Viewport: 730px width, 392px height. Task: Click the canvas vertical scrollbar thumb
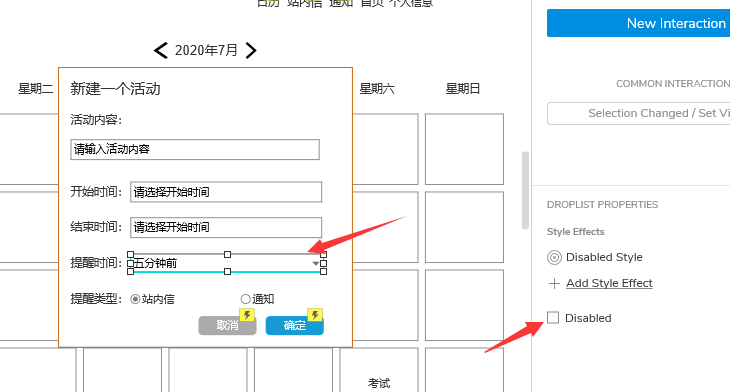(x=525, y=190)
